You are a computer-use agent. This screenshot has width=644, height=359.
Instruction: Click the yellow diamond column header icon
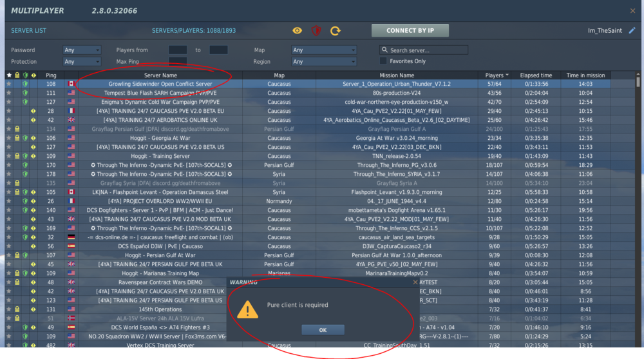click(x=33, y=75)
